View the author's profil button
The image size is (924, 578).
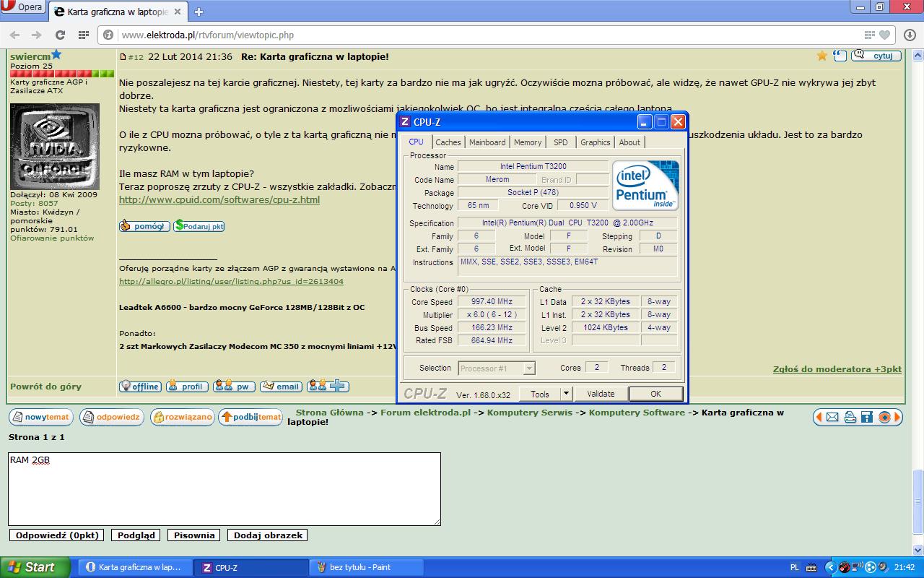point(187,387)
